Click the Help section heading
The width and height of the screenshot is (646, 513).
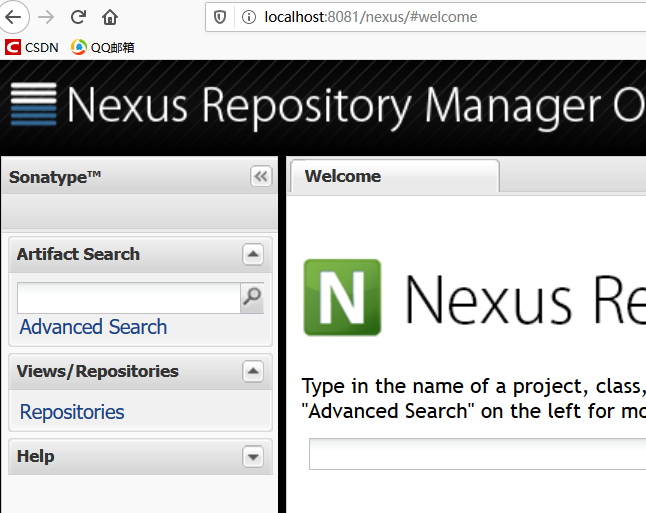coord(35,456)
